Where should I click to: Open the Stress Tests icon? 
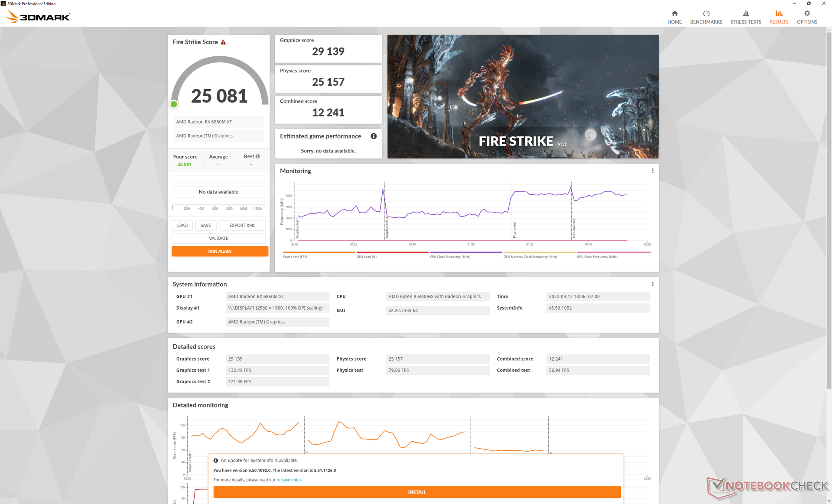745,13
